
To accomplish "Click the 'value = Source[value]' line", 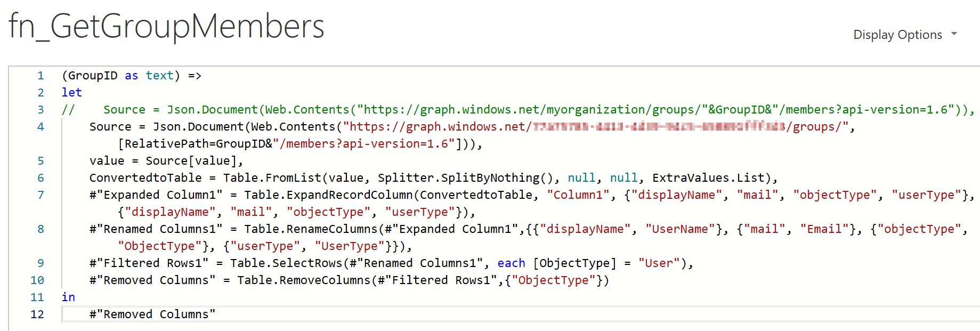I will pos(166,161).
